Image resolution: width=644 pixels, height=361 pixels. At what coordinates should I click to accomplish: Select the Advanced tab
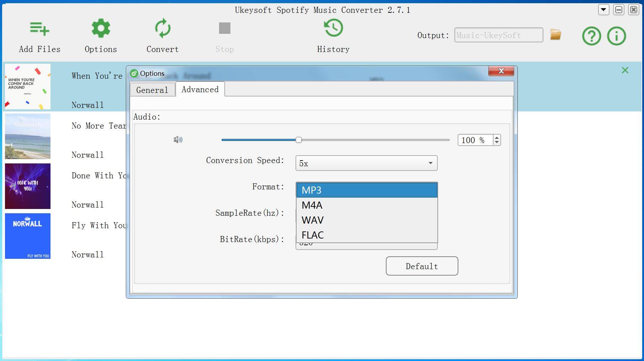click(200, 89)
